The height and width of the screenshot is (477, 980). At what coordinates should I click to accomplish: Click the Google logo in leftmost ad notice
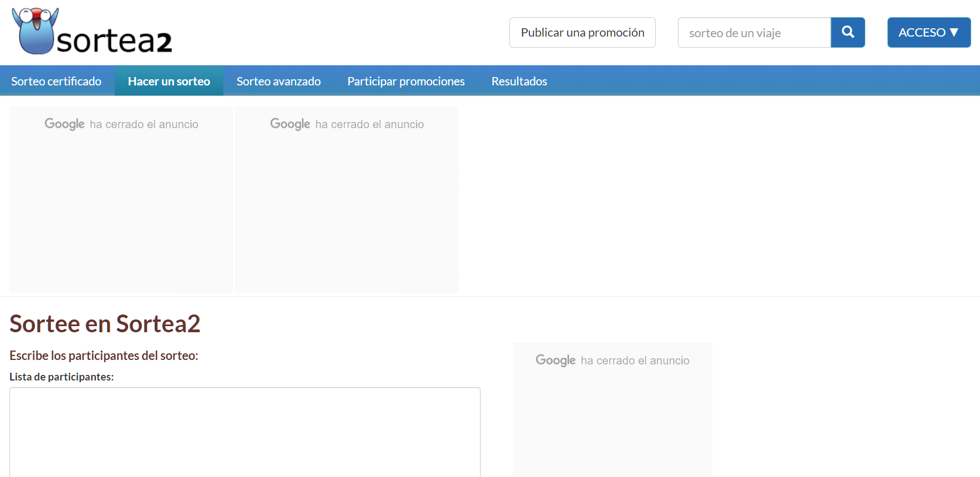tap(64, 124)
